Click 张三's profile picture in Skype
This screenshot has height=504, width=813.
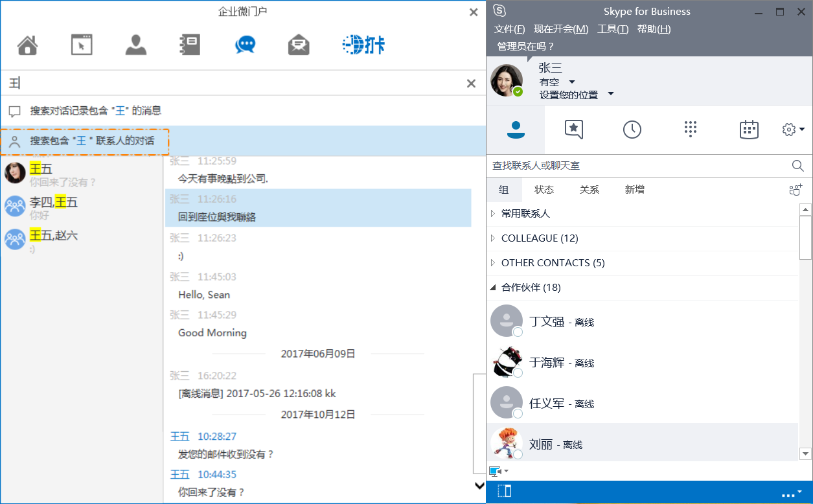click(x=507, y=81)
